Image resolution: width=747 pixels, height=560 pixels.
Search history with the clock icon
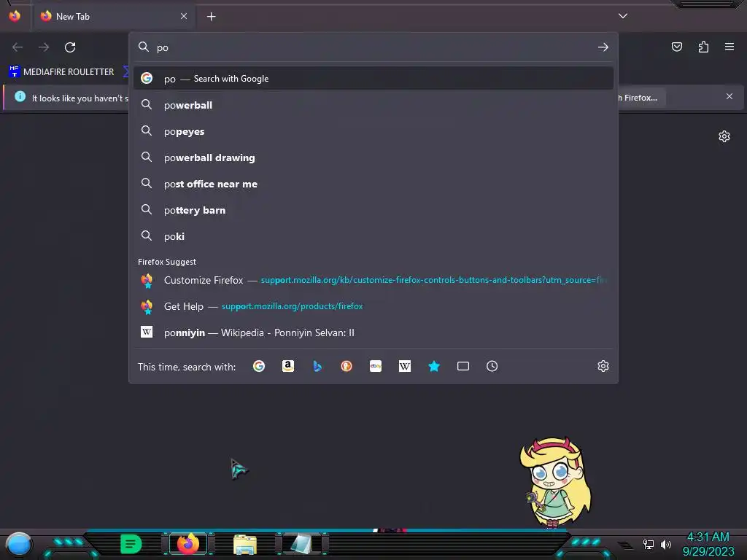coord(492,366)
